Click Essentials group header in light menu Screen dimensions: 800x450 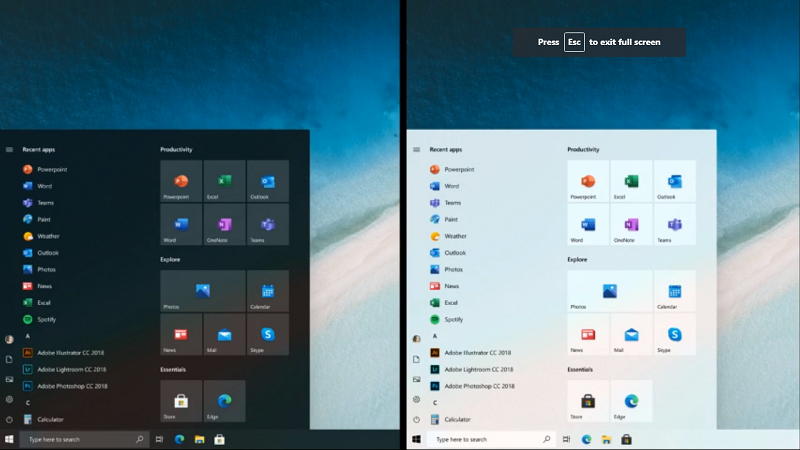[580, 369]
